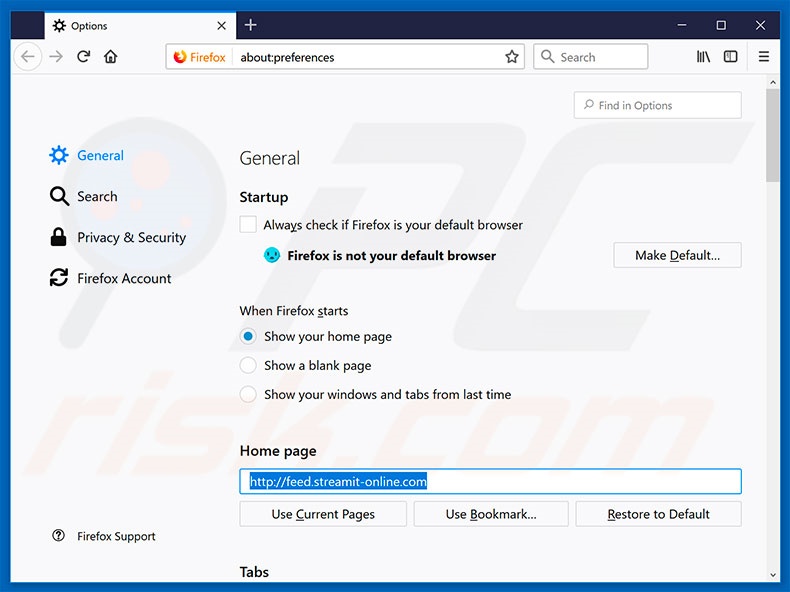
Task: Toggle the sidebar view icon
Action: pyautogui.click(x=731, y=57)
